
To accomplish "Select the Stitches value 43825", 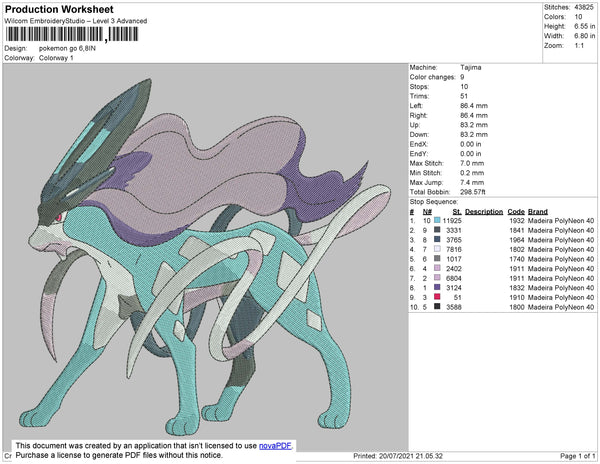I will tap(584, 7).
